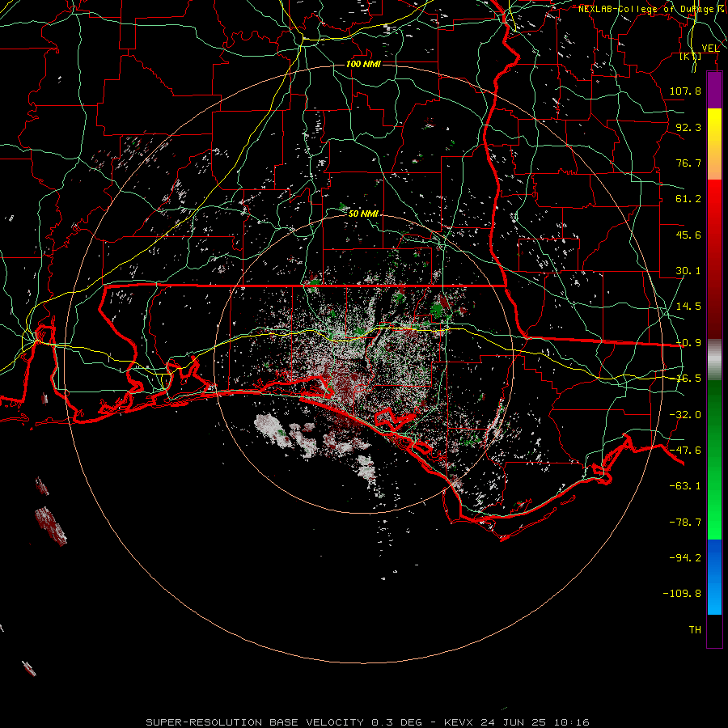Click the -63.1 velocity scale label

(x=685, y=486)
